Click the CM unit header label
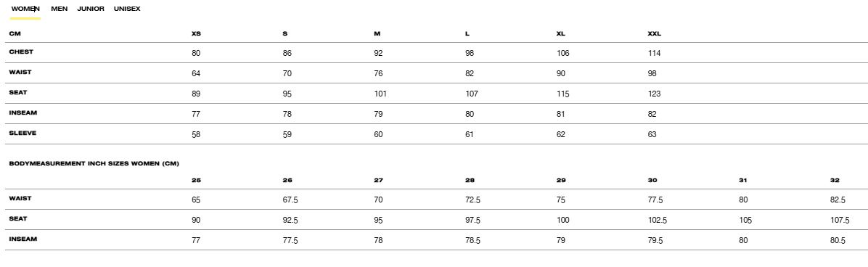This screenshot has width=868, height=267. [15, 34]
